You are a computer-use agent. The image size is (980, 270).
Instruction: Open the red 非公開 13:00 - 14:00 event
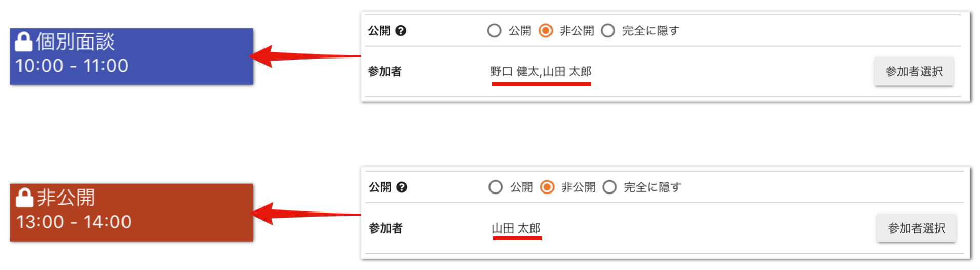coord(131,212)
